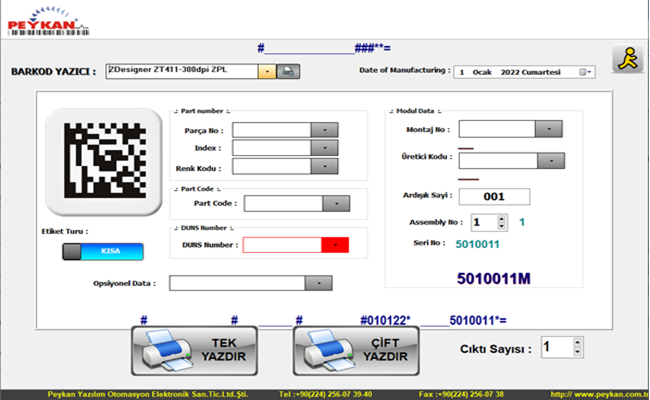This screenshot has width=650, height=400.
Task: Click the DataMatrix barcode preview
Action: coord(104,160)
